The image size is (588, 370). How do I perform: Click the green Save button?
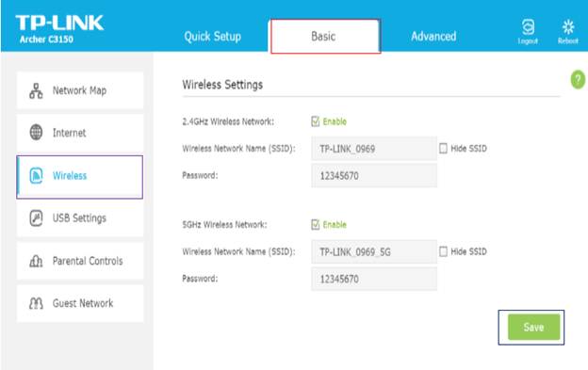tap(533, 327)
